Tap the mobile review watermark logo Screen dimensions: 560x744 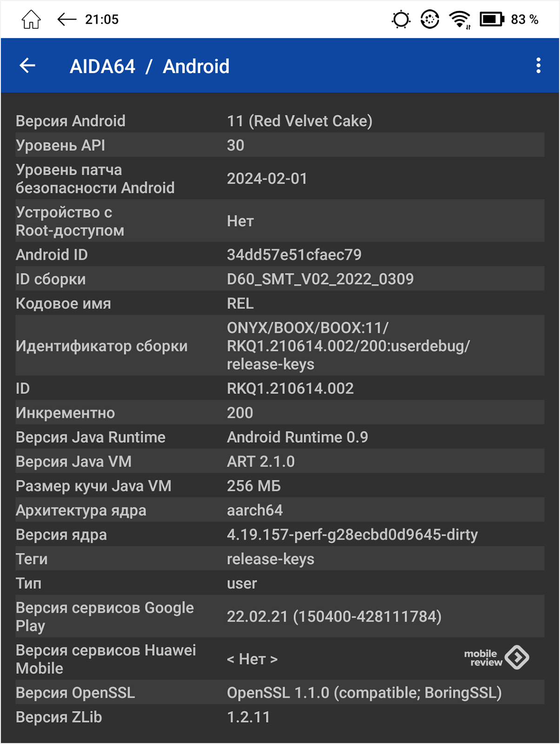496,658
